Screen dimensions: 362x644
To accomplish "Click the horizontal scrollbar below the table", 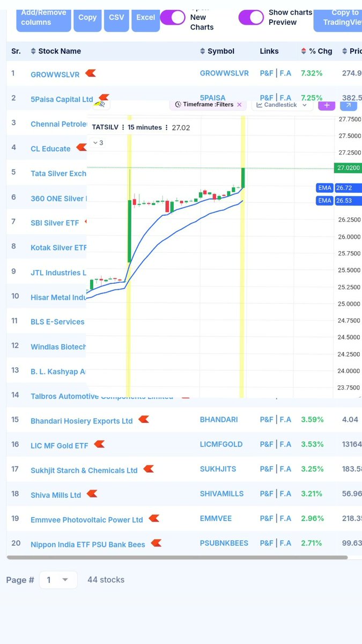I will coord(177,557).
